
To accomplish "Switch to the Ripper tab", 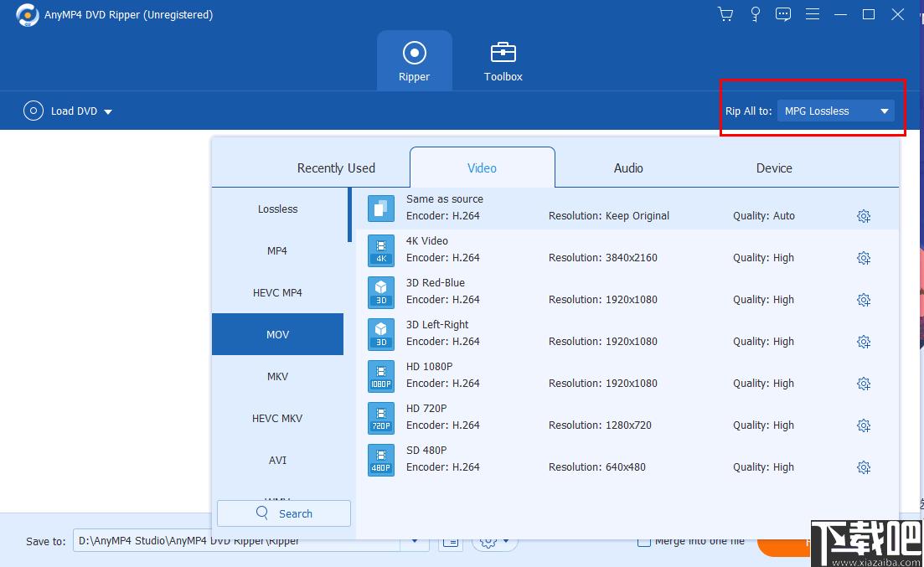I will pyautogui.click(x=415, y=60).
